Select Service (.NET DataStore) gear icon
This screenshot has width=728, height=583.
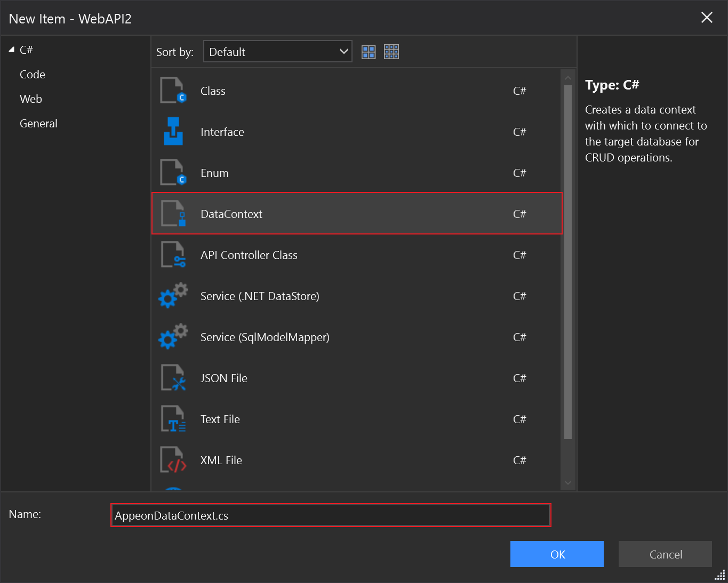(173, 296)
